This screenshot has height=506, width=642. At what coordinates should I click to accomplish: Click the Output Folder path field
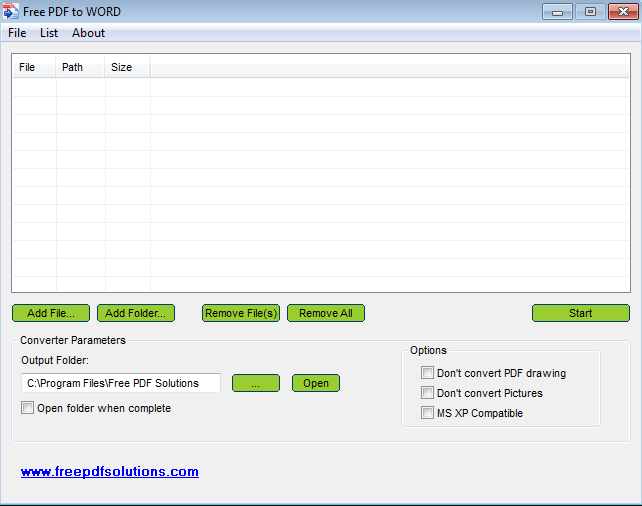click(x=121, y=383)
